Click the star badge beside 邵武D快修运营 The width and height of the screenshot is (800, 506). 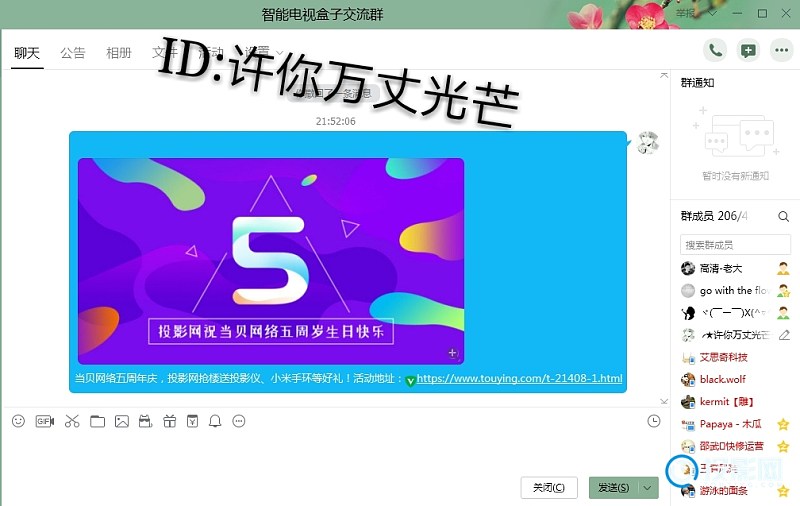[x=783, y=446]
